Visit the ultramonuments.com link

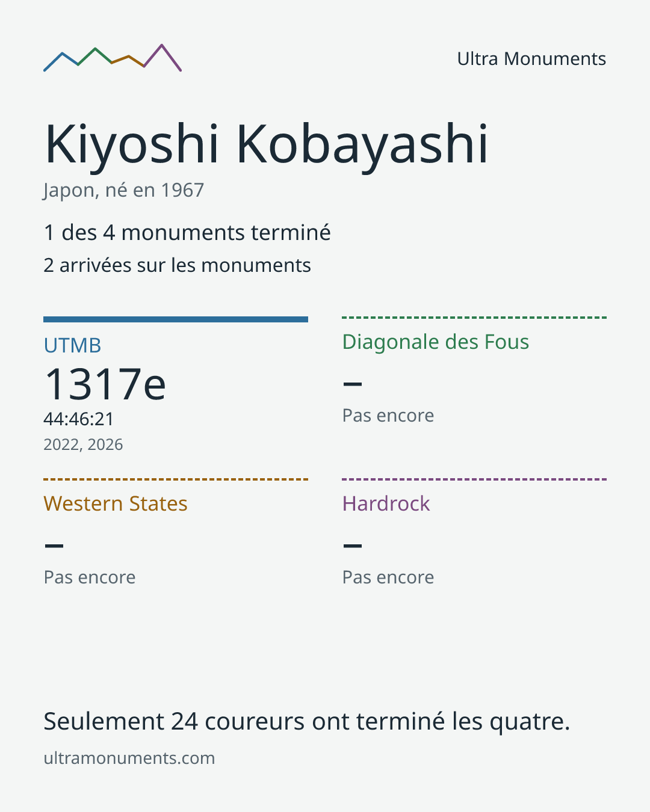pyautogui.click(x=129, y=758)
